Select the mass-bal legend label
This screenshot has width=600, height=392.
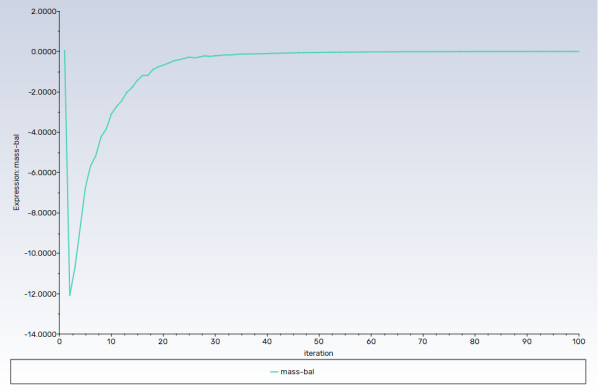tap(297, 372)
